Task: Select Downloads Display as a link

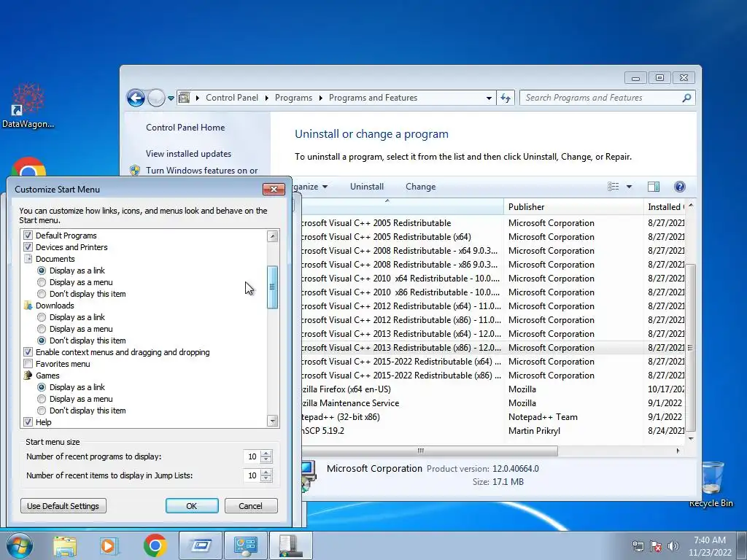Action: (42, 318)
